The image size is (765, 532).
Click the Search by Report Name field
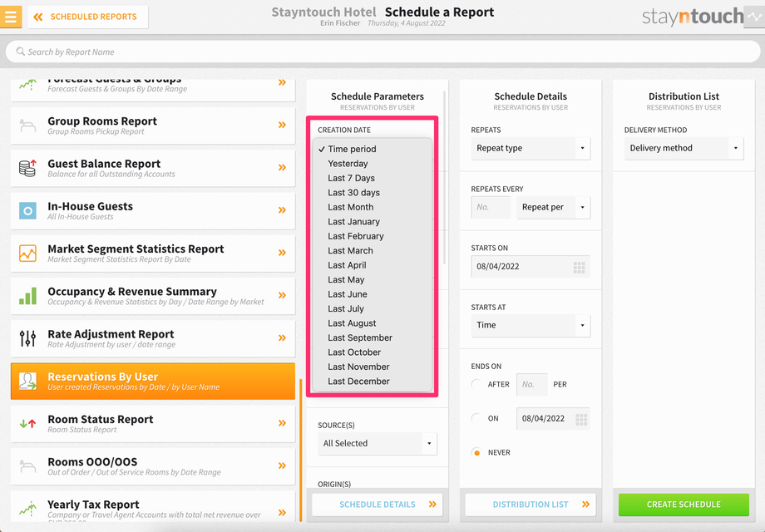coord(382,52)
